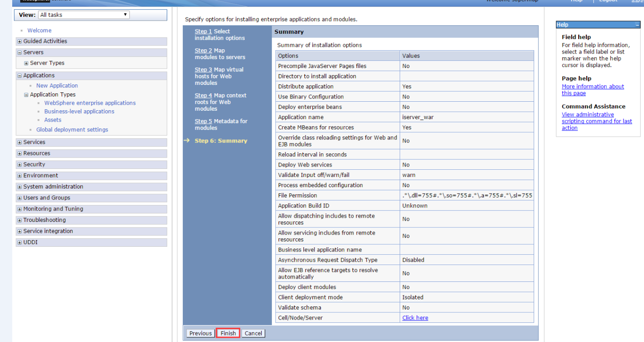Image resolution: width=644 pixels, height=342 pixels.
Task: Open the Cell/Node/Server Click here link
Action: (415, 318)
